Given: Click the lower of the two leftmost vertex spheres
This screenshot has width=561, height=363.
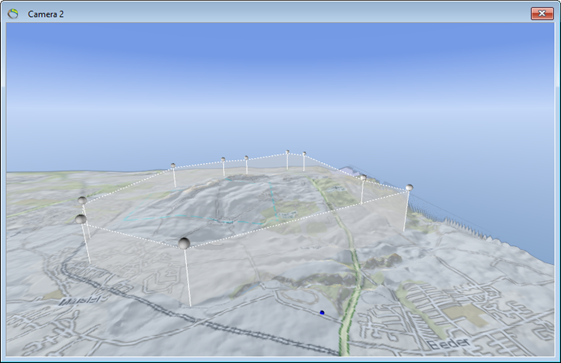Looking at the screenshot, I should point(81,219).
